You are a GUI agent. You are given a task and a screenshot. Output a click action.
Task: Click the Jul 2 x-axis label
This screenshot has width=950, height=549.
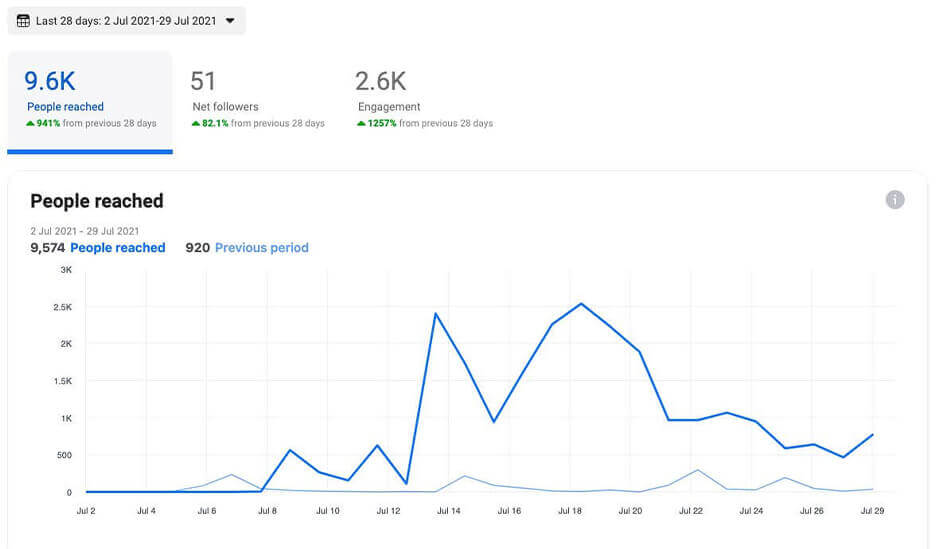tap(86, 511)
